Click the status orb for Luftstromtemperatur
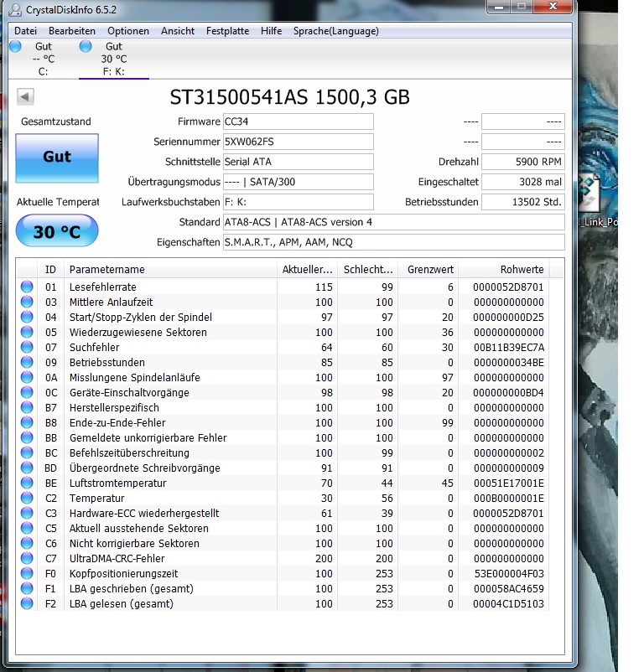Image resolution: width=644 pixels, height=672 pixels. point(27,483)
